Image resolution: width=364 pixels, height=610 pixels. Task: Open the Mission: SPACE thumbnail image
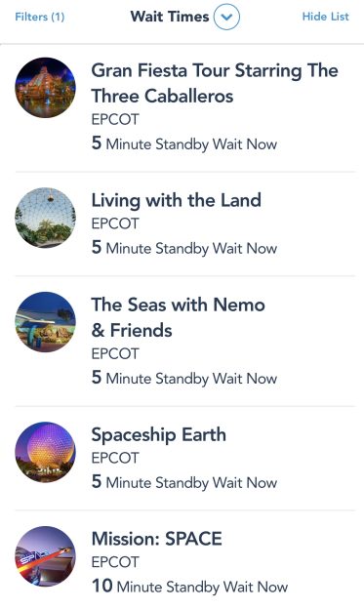click(x=46, y=556)
